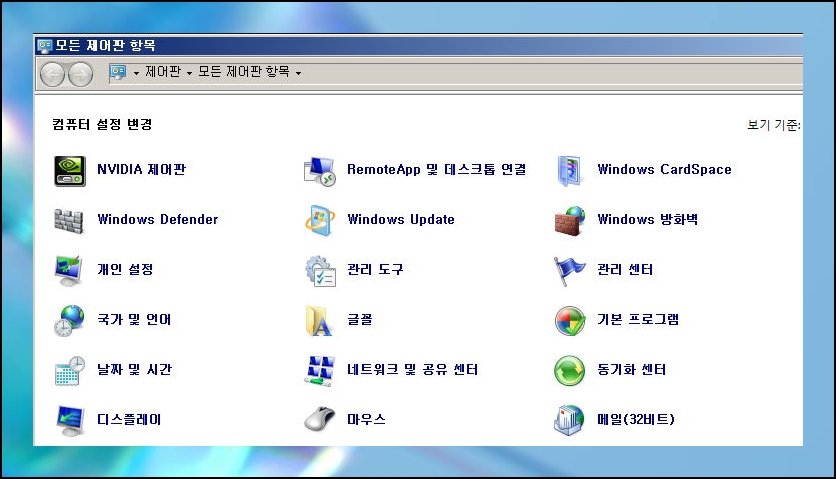
Task: Open the Windows Update icon
Action: 319,220
